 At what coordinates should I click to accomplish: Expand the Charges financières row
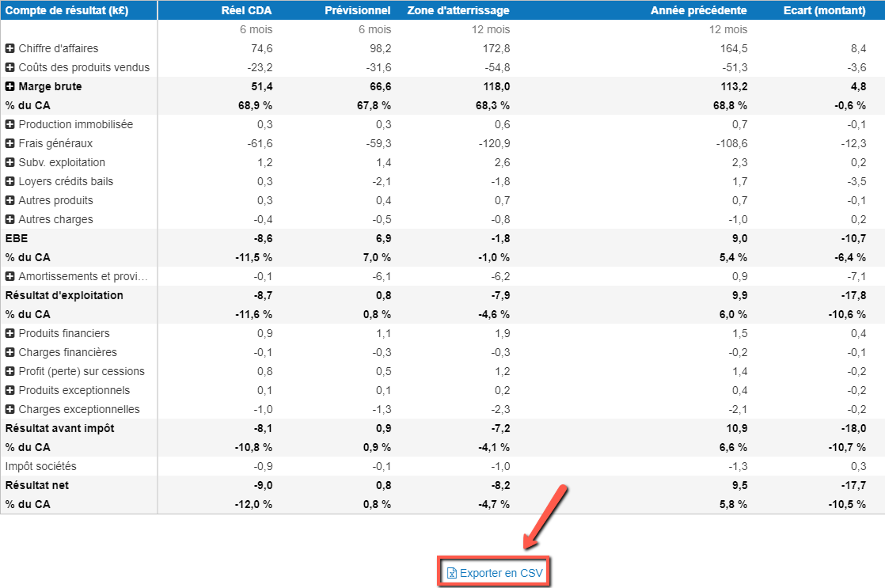[9, 352]
